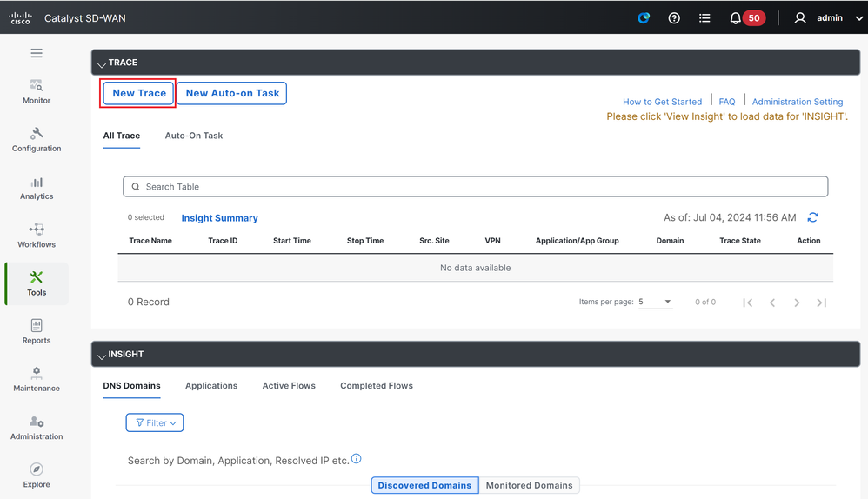Switch to the Active Flows tab

(289, 386)
